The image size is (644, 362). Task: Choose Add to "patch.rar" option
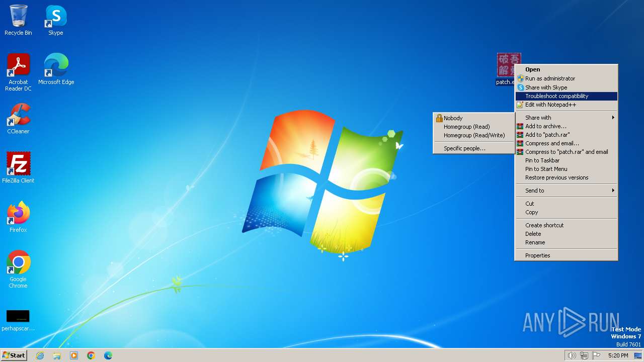[x=567, y=135]
